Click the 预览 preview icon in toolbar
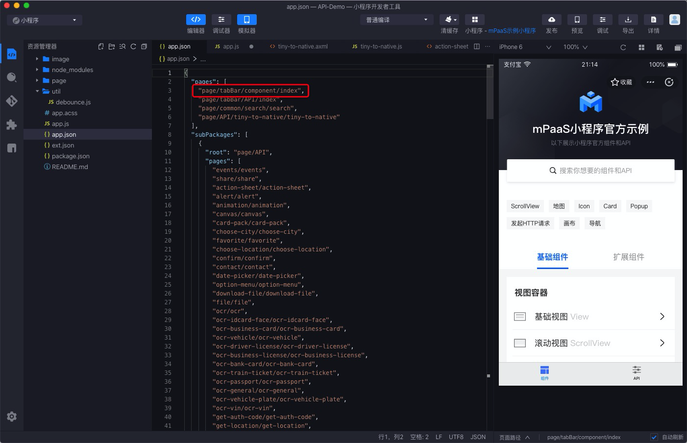This screenshot has height=443, width=687. click(x=576, y=20)
